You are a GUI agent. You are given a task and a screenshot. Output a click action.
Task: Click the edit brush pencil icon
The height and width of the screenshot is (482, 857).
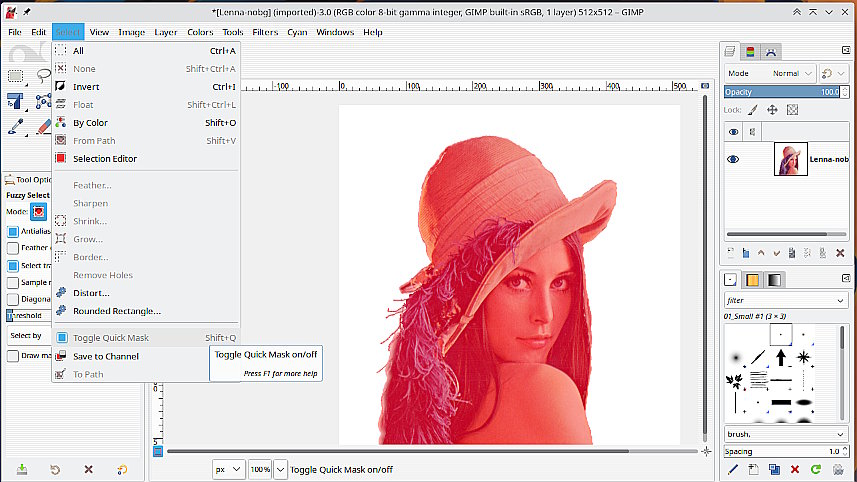click(733, 469)
